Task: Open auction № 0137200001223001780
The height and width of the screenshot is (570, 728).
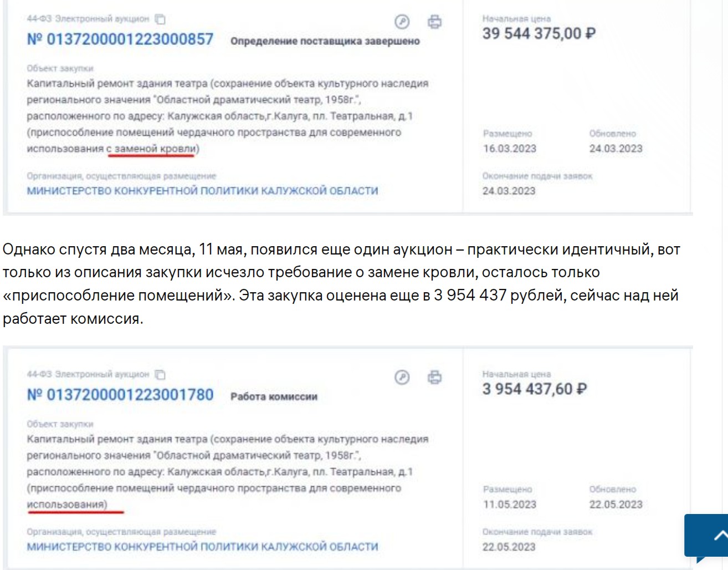Action: (x=120, y=395)
